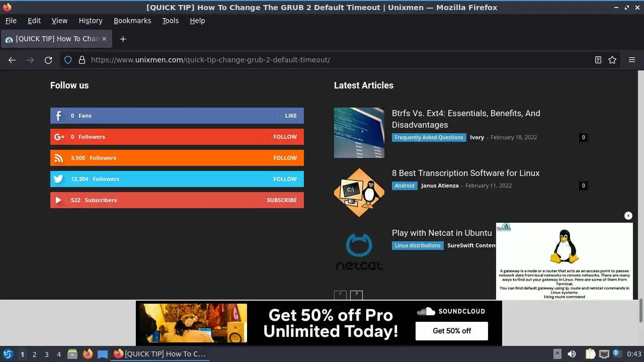This screenshot has width=644, height=362.
Task: Click Btrfs article comment count badge
Action: [584, 137]
